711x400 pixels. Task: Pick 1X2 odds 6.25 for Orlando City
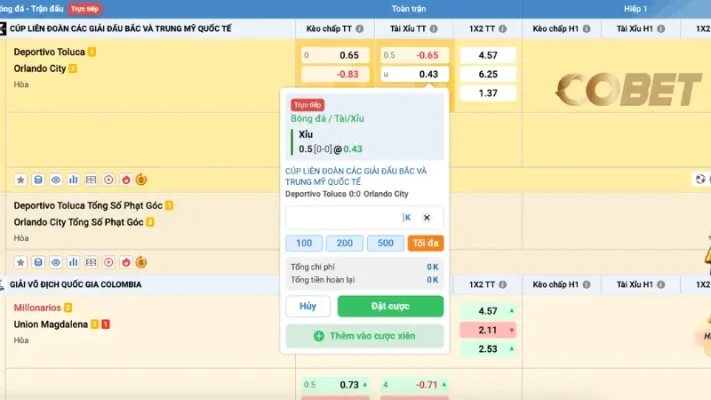click(x=488, y=74)
